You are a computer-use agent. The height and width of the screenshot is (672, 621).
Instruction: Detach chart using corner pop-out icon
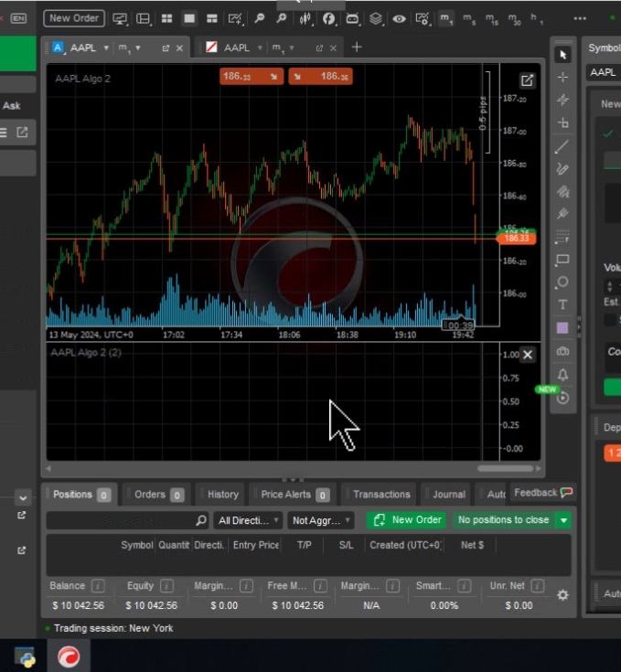coord(527,80)
